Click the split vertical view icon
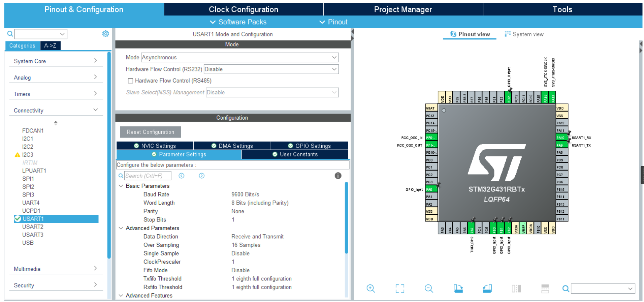The image size is (644, 302). pos(516,289)
